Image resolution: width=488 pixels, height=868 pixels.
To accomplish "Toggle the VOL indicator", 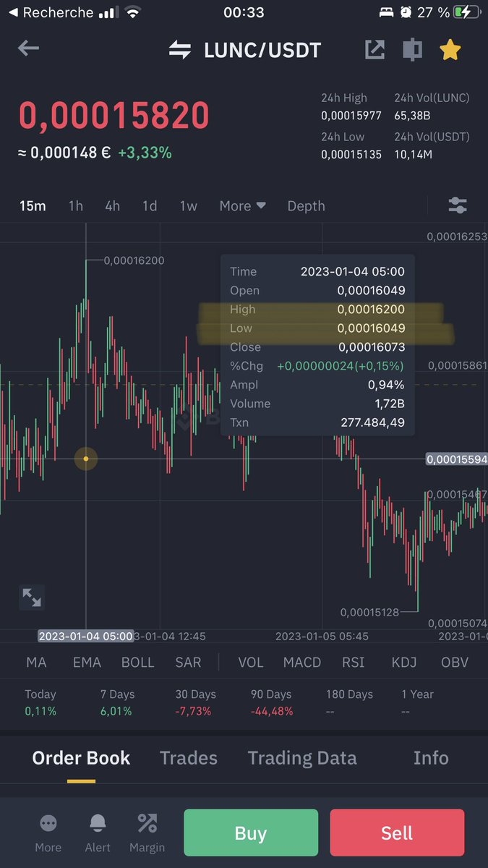I will [x=251, y=662].
